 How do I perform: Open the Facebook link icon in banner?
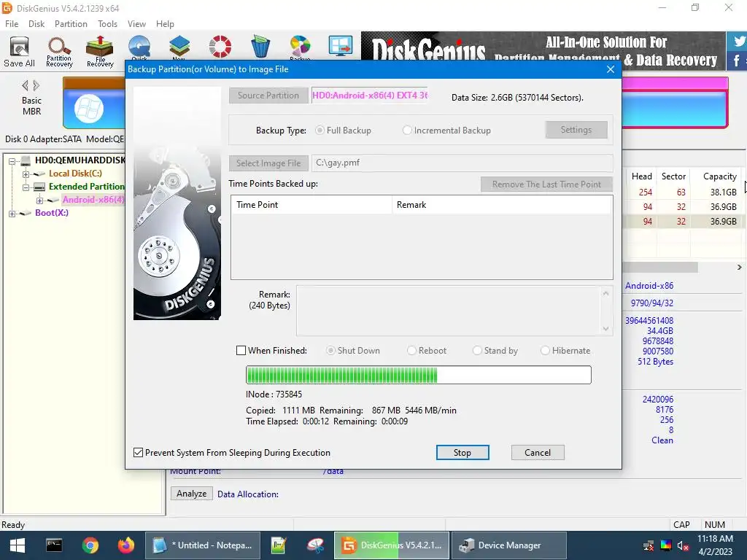738,61
